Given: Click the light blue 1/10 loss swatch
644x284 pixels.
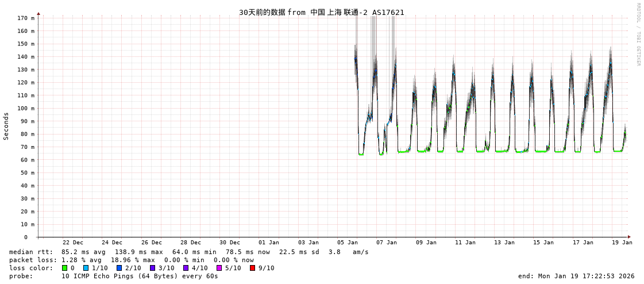Looking at the screenshot, I should [86, 268].
